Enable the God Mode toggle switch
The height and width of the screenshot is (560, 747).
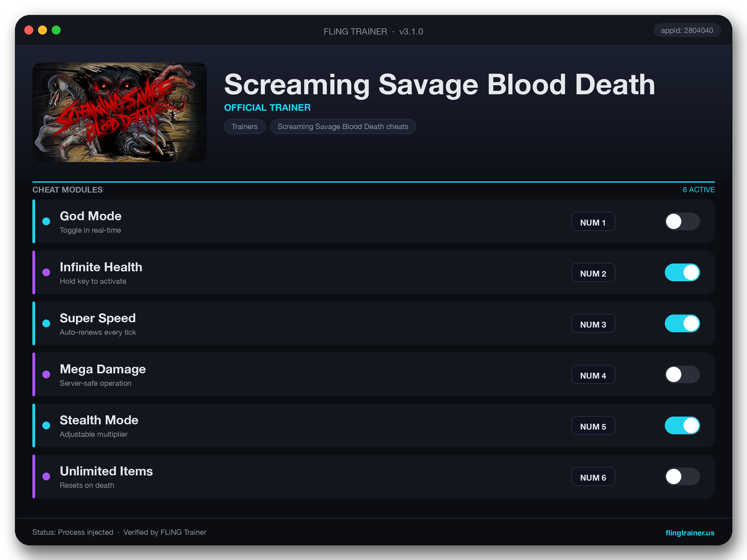(682, 222)
